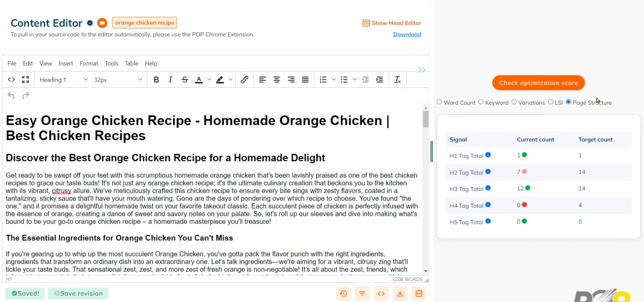Click the highlight color marker swatch
Screen dimensions: 644x302
[x=220, y=80]
